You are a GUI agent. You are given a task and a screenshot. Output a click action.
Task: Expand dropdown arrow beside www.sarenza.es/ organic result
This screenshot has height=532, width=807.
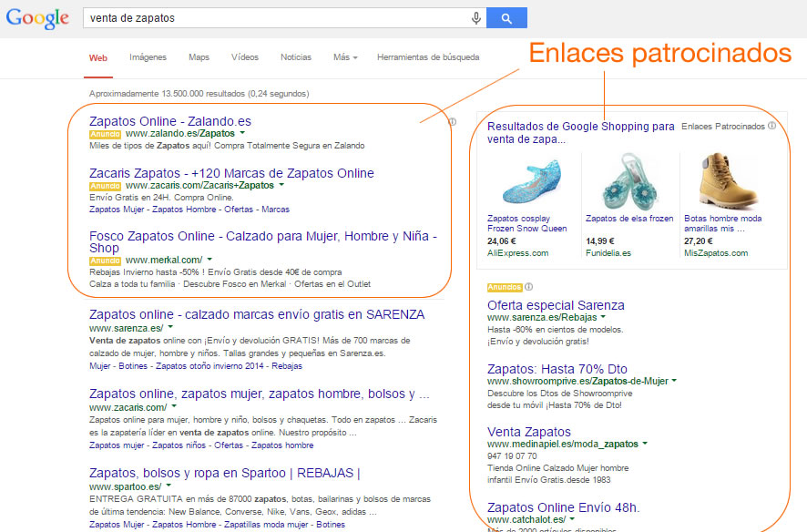pos(170,328)
